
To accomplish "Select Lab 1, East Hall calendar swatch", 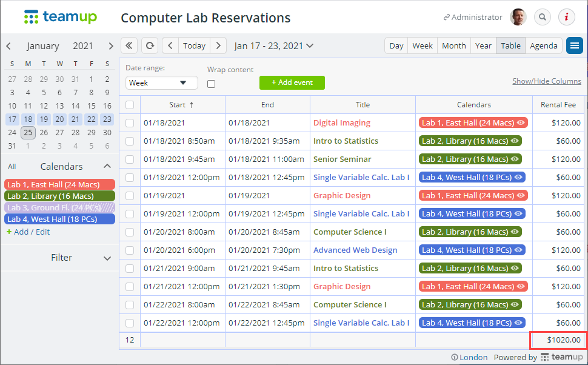I will pyautogui.click(x=59, y=185).
